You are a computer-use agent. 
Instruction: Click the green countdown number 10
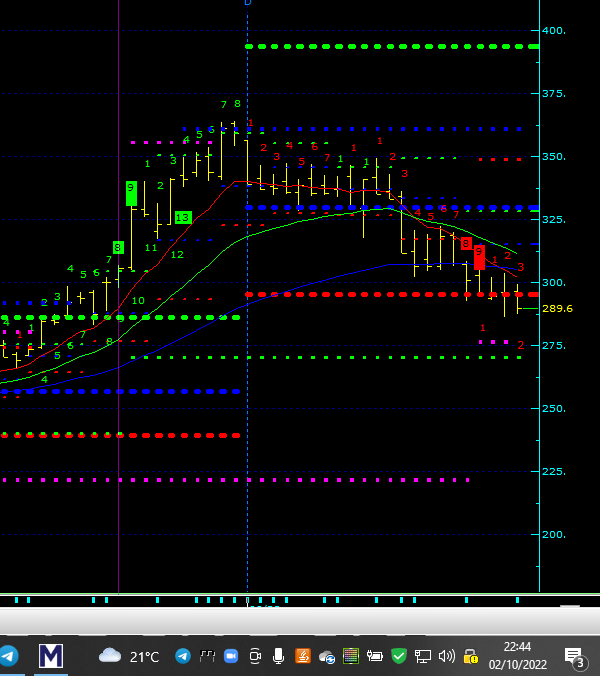click(x=138, y=300)
